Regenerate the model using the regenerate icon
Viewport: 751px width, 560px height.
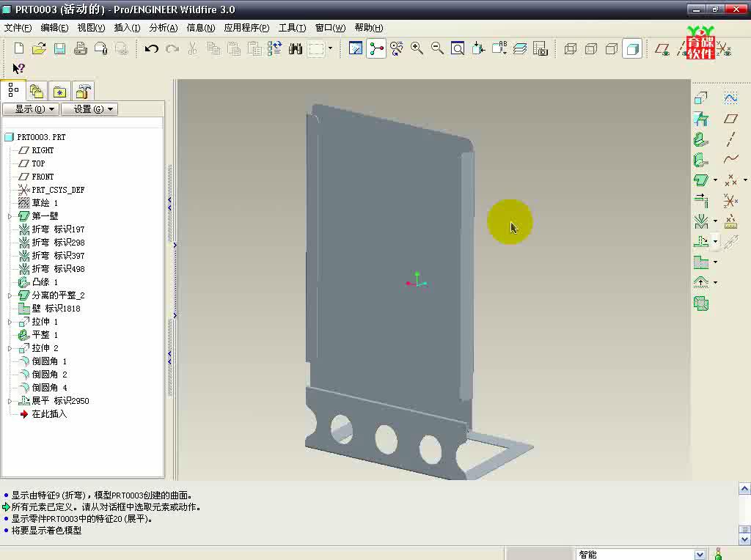coord(274,48)
